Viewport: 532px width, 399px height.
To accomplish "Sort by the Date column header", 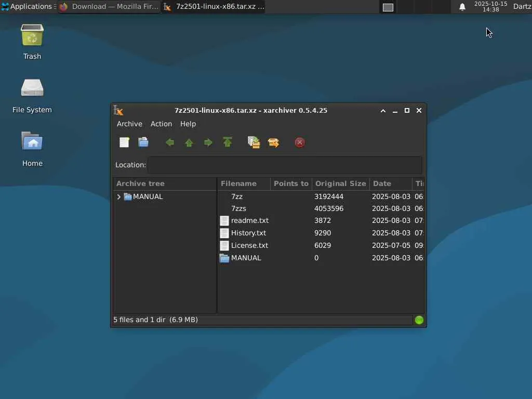I will (x=391, y=183).
